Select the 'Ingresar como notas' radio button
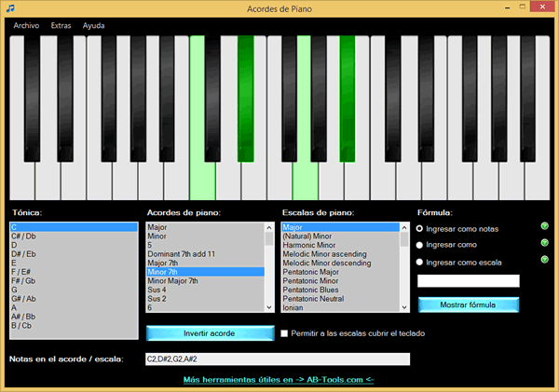Image resolution: width=559 pixels, height=392 pixels. click(x=419, y=228)
